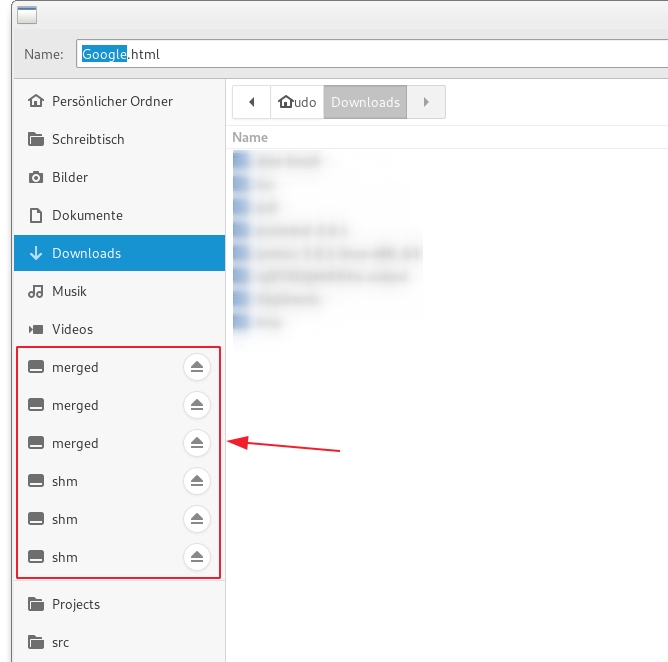The height and width of the screenshot is (662, 668).
Task: Choose the Musik folder in sidebar
Action: (x=69, y=291)
